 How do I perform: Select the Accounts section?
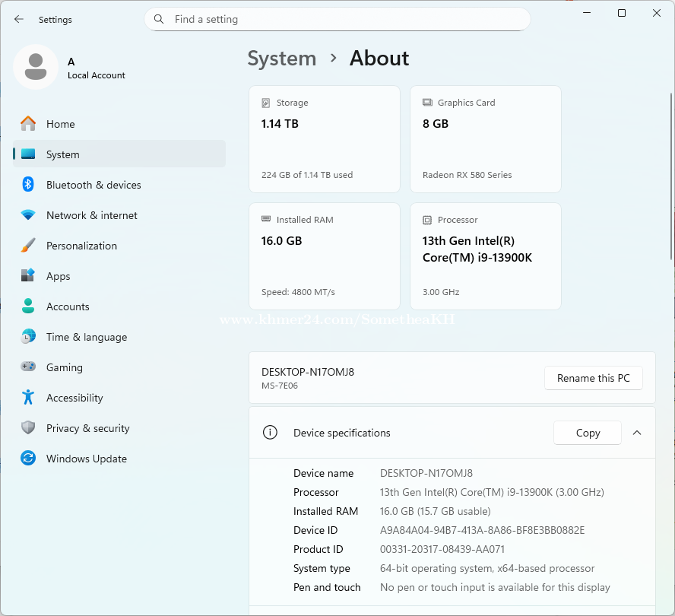[68, 306]
